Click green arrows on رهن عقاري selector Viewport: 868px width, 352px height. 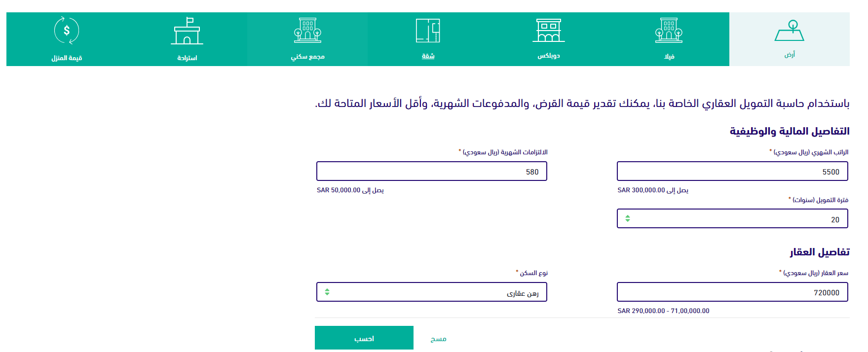coord(327,292)
